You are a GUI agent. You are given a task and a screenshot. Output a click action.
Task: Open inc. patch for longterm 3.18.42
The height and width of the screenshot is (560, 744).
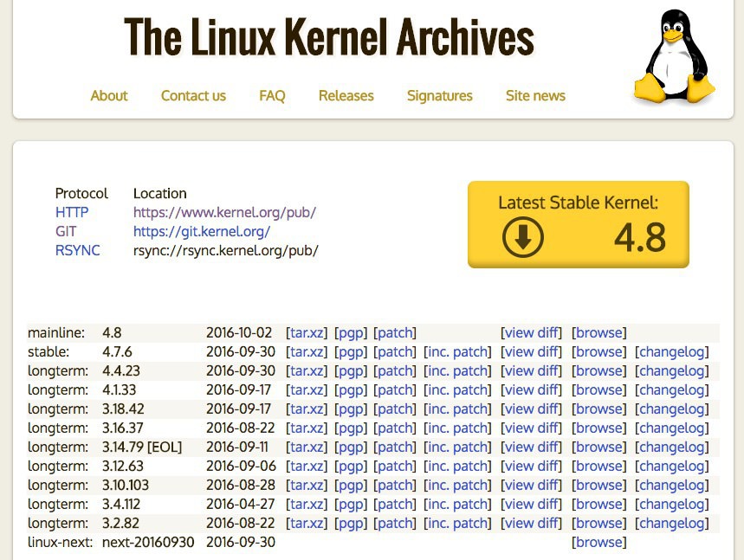(x=457, y=409)
